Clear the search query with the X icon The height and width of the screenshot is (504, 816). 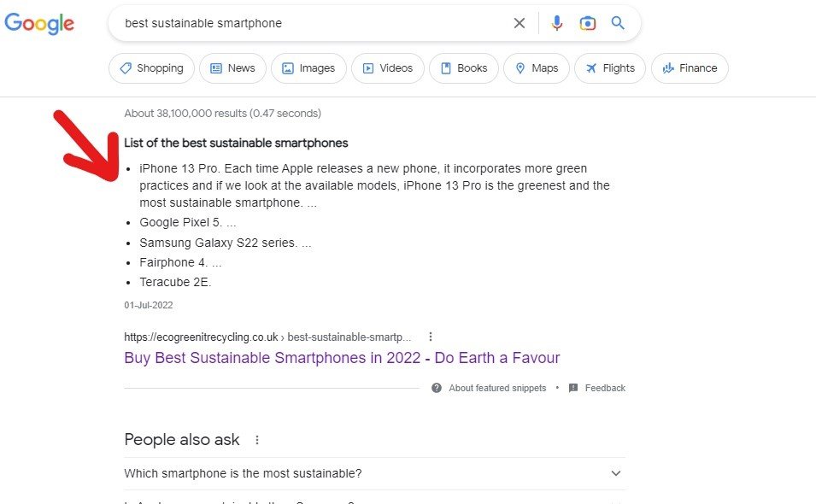[x=519, y=23]
